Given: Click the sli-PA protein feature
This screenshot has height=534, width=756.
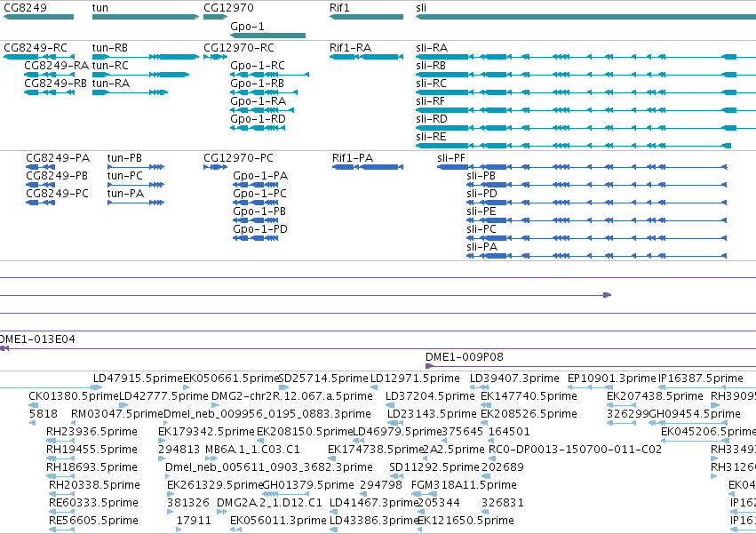Looking at the screenshot, I should 597,257.
